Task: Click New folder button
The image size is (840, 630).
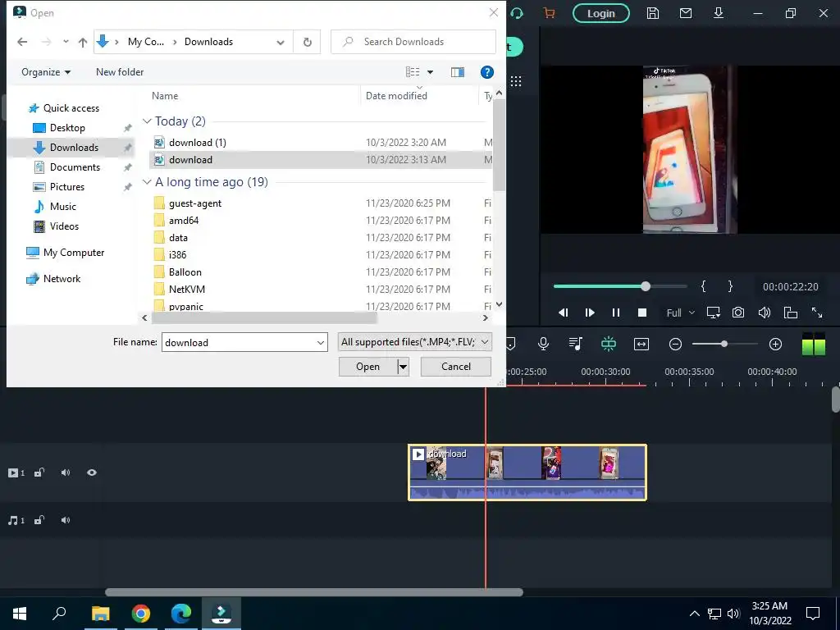Action: click(x=120, y=72)
